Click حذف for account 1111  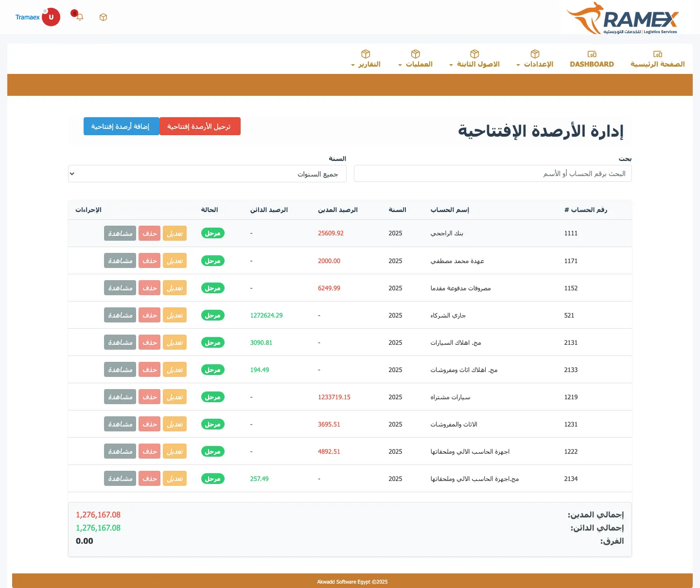coord(150,233)
